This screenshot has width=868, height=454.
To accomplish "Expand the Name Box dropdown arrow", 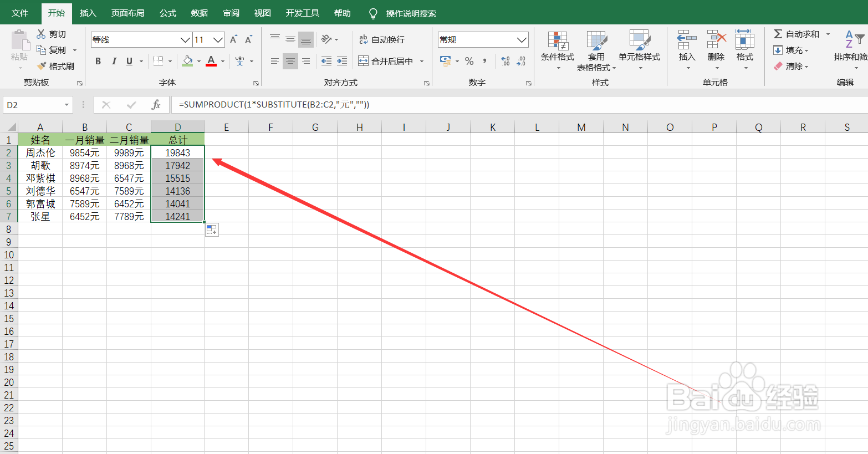I will [67, 105].
